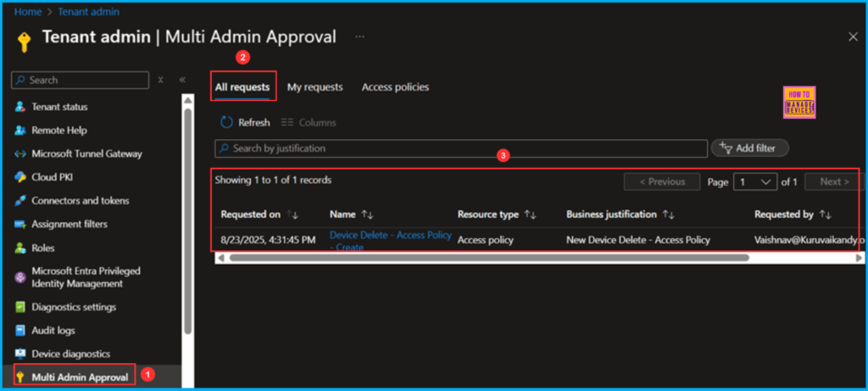Click the Audit logs icon
The width and height of the screenshot is (868, 391).
pos(20,330)
